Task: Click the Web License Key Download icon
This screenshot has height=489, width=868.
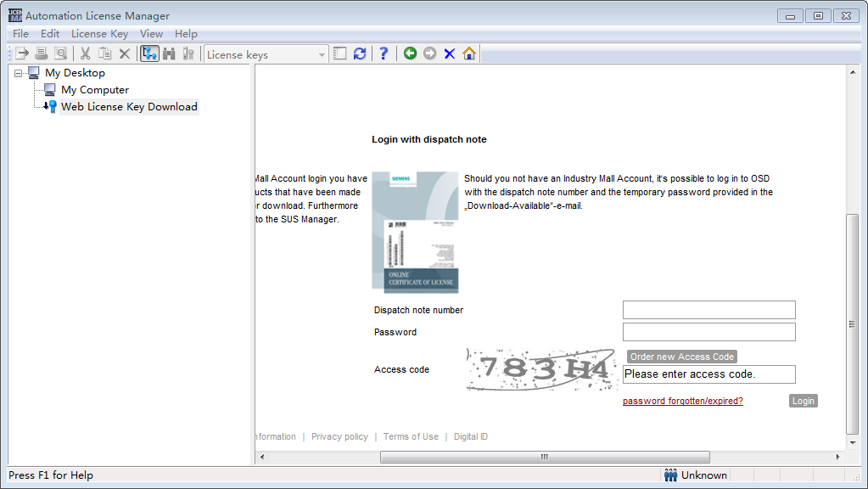Action: click(50, 107)
